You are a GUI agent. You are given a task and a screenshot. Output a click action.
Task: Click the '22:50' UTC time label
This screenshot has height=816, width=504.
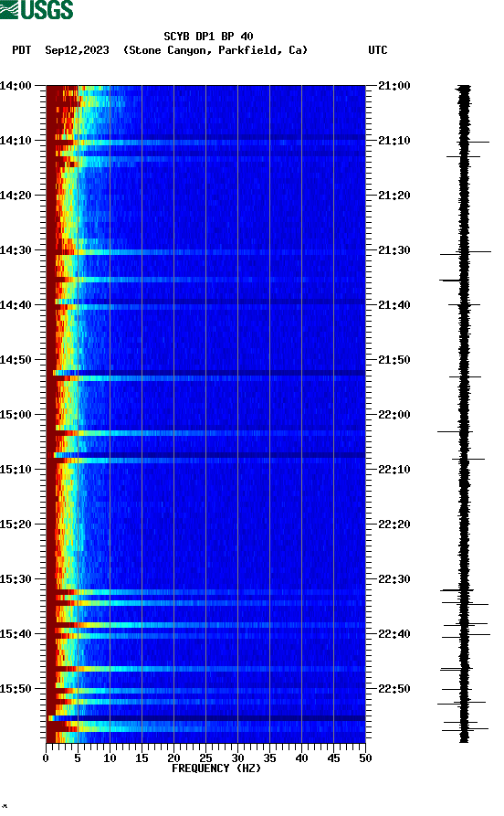pyautogui.click(x=394, y=688)
